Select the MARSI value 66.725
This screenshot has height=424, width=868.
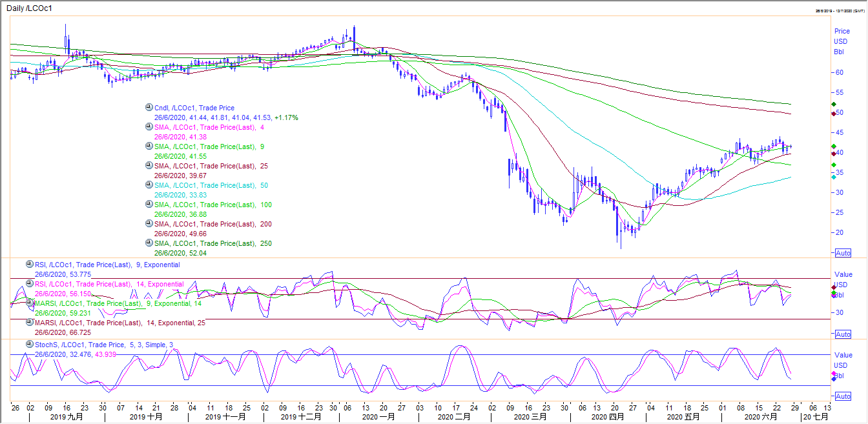(x=63, y=333)
